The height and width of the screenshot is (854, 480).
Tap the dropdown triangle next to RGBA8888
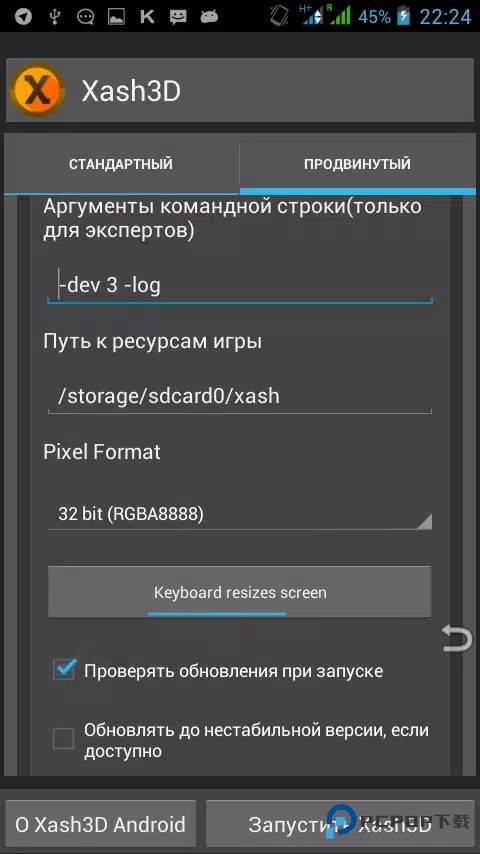point(423,521)
